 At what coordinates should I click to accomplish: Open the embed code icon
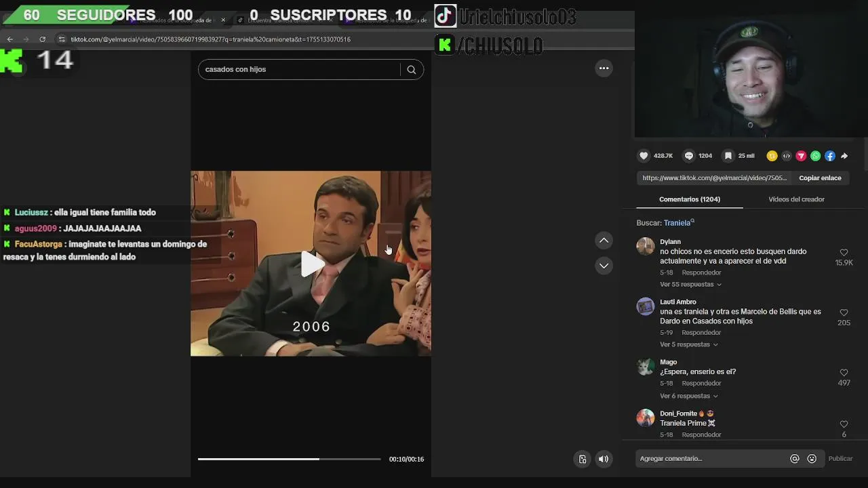(787, 156)
